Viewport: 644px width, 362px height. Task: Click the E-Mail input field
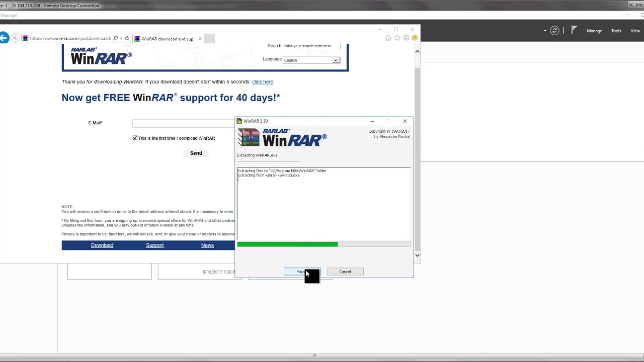pos(183,123)
